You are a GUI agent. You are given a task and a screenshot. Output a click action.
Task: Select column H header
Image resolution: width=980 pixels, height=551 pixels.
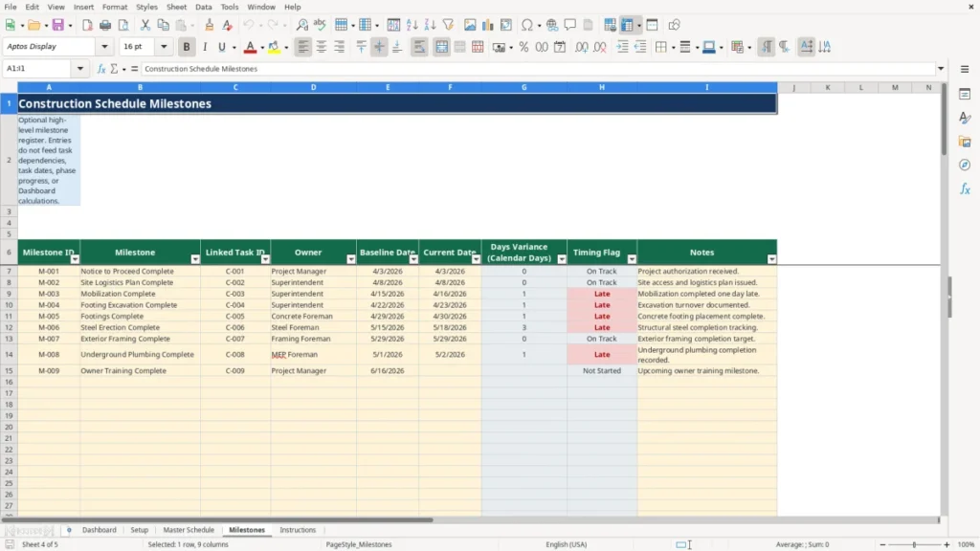pos(602,87)
